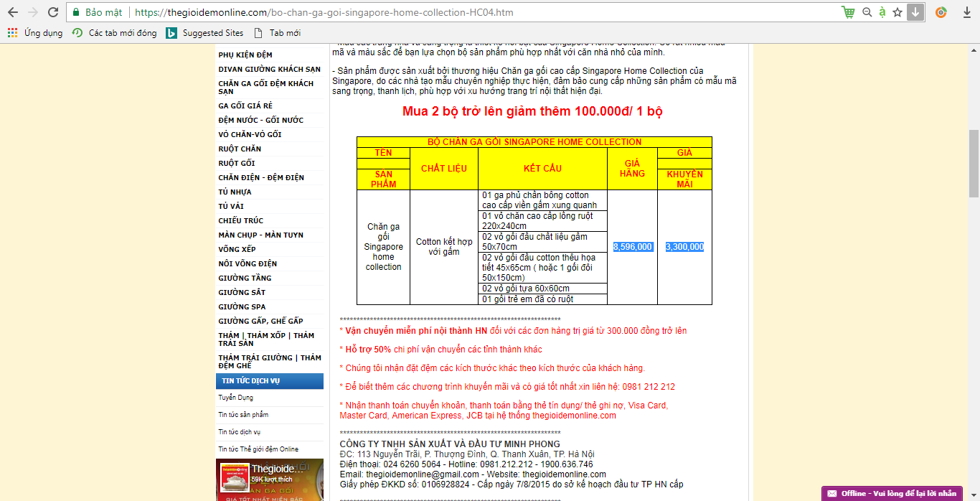Screen dimensions: 980x501
Task: Open PHỤ KIỆN ĐỆM category
Action: 245,55
